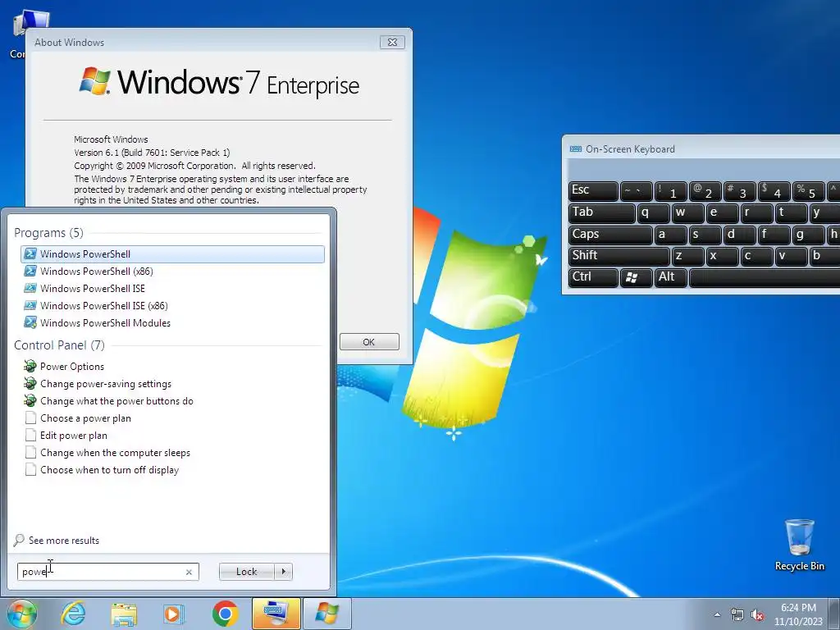Click the x key on On-Screen Keyboard
Viewport: 840px width, 630px height.
click(722, 256)
